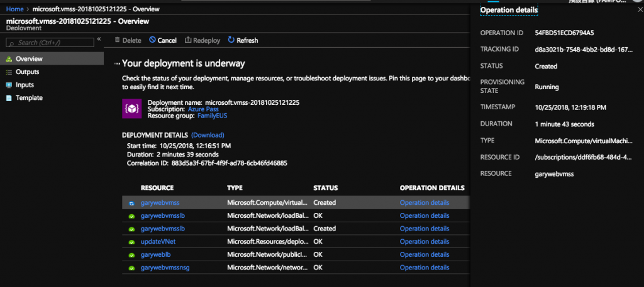Click the green status icon beside updateVNet
Viewport: 644px width, 287px height.
click(x=131, y=242)
